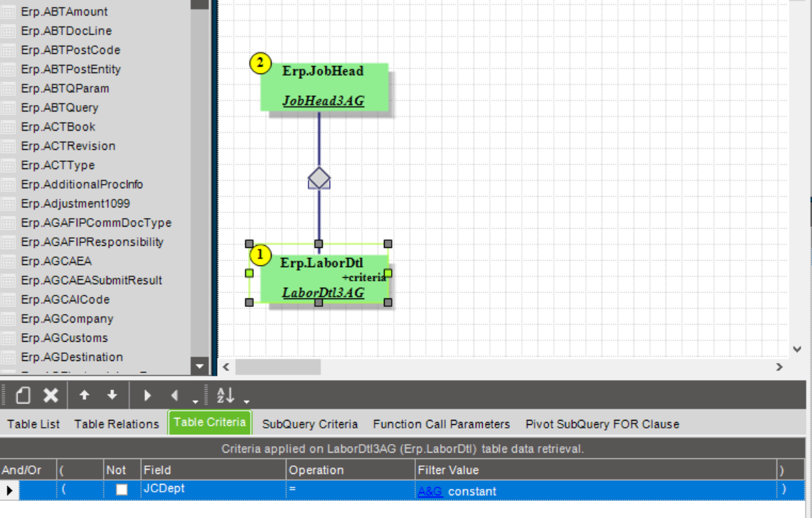Select the Table Criteria tab

(210, 422)
